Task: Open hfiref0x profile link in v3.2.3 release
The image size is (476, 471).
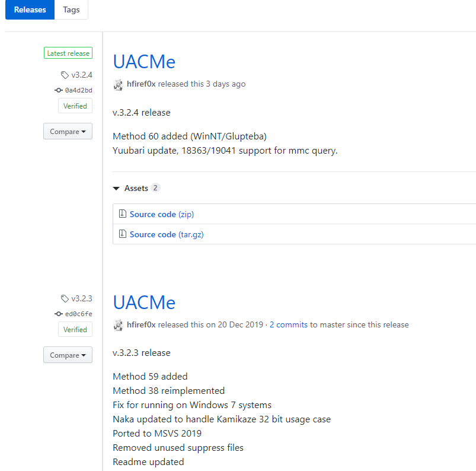Action: pos(141,324)
